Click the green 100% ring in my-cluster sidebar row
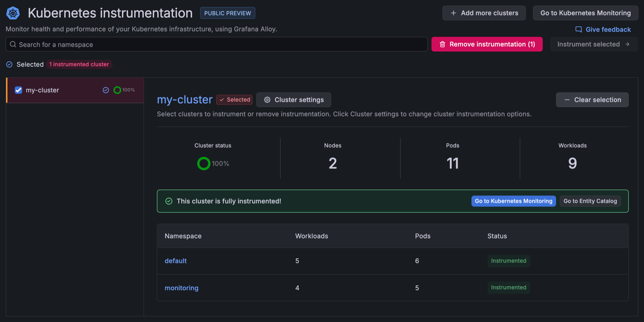 coord(117,90)
